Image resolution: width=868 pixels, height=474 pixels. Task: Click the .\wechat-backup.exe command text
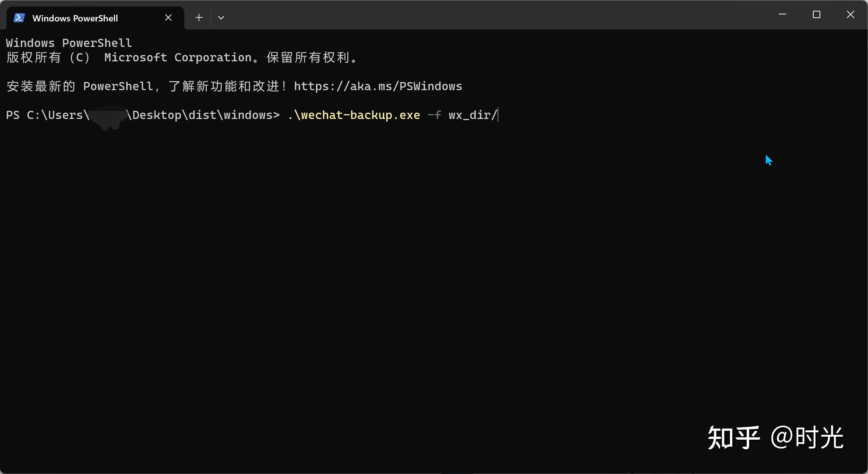click(x=354, y=115)
